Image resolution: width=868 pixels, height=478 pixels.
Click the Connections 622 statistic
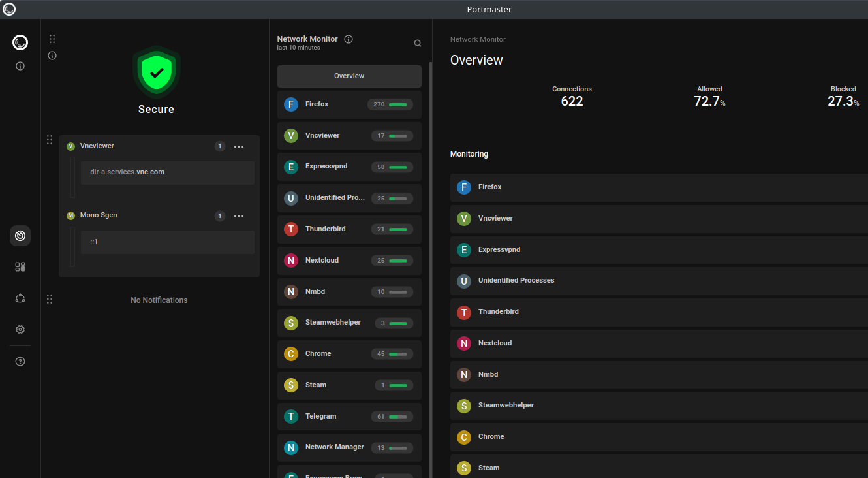572,96
